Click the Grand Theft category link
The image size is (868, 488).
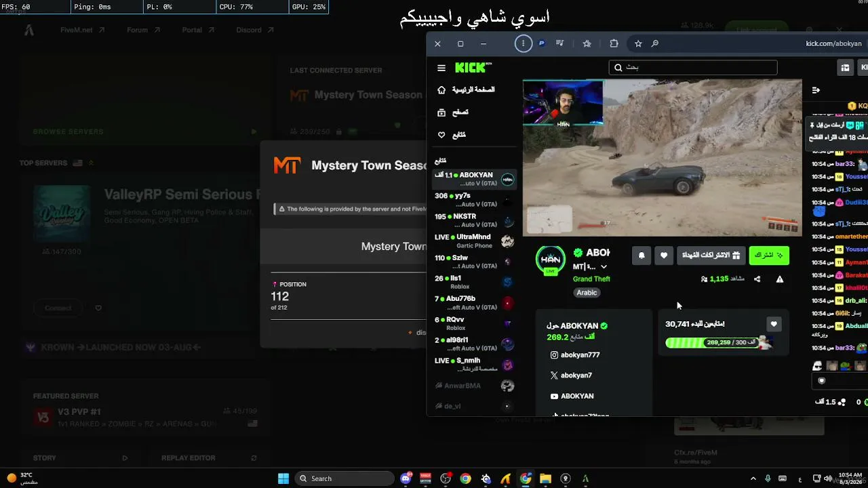pos(591,279)
